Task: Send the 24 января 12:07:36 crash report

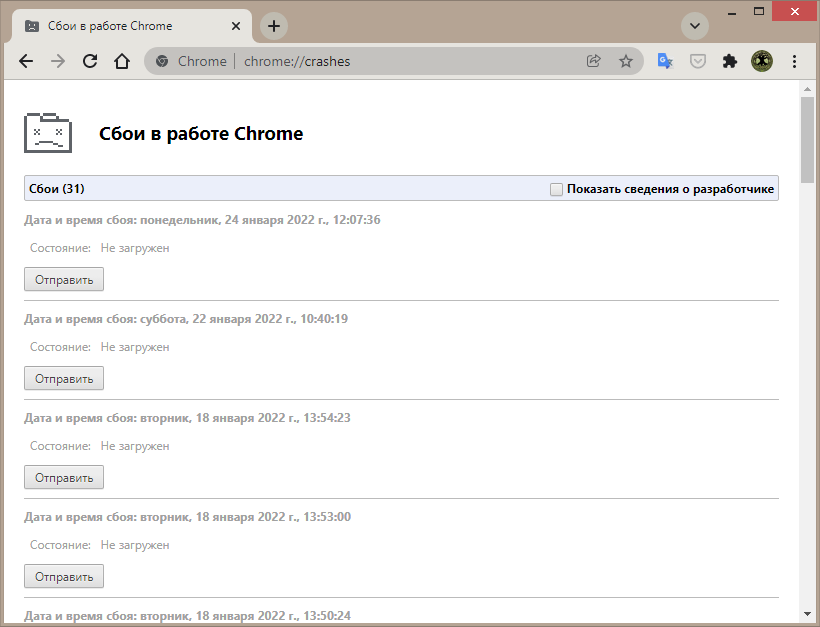Action: 64,279
